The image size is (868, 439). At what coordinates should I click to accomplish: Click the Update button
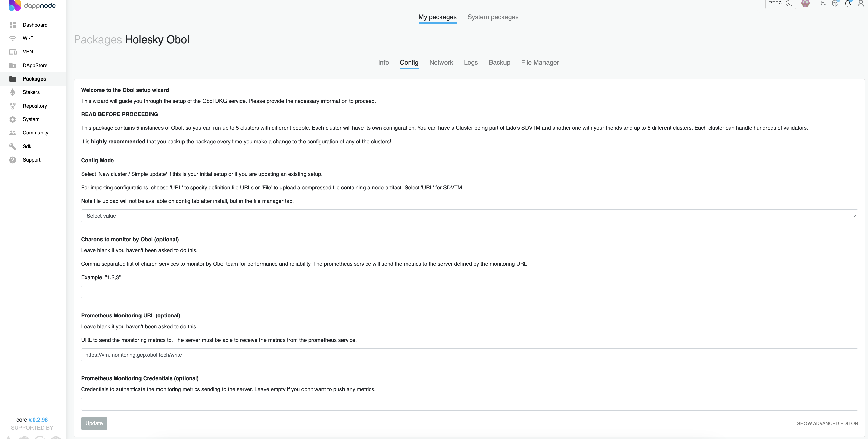pyautogui.click(x=94, y=423)
